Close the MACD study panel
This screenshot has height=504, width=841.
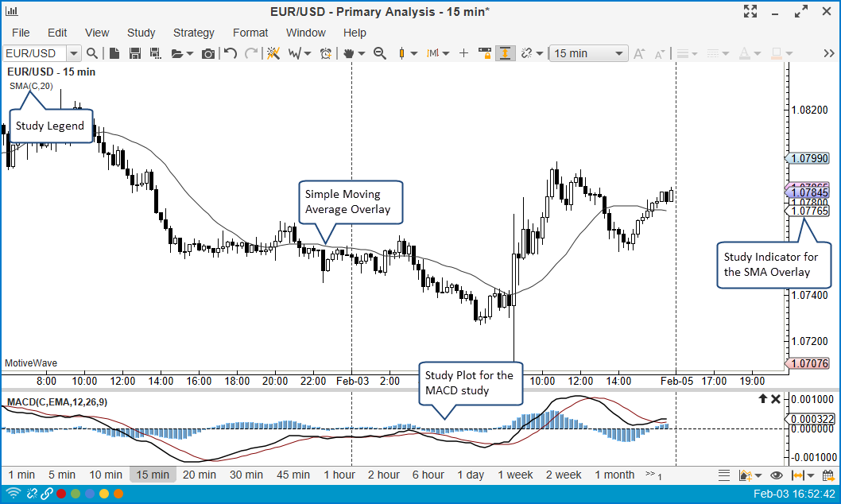tap(776, 399)
